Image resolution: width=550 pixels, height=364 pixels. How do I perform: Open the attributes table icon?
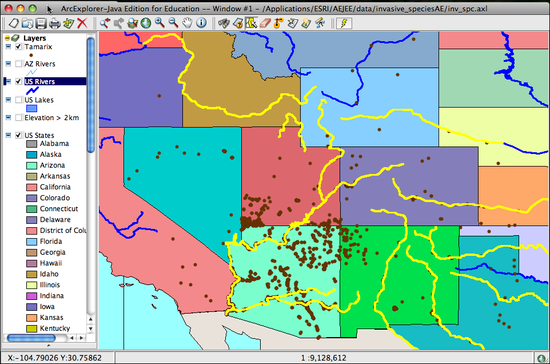click(293, 23)
